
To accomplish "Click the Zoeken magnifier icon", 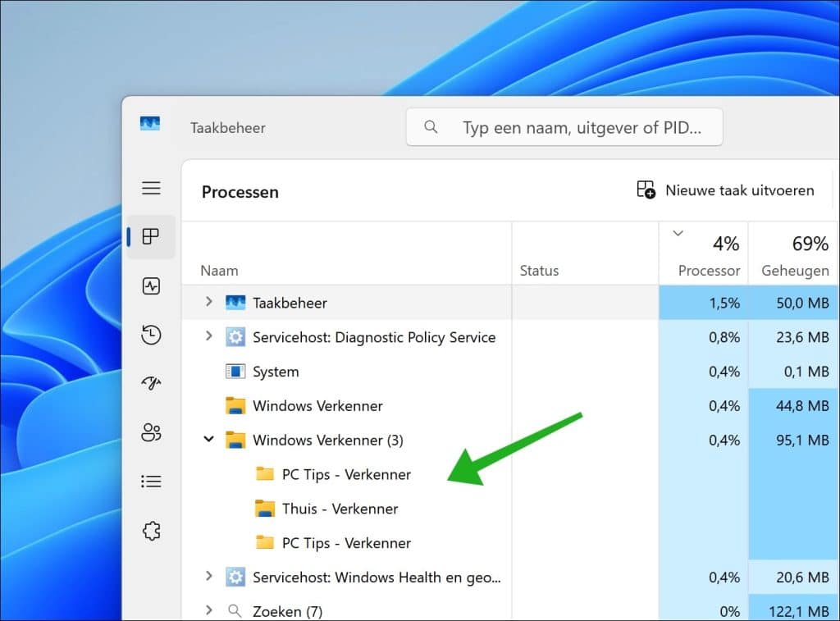I will pos(234,610).
